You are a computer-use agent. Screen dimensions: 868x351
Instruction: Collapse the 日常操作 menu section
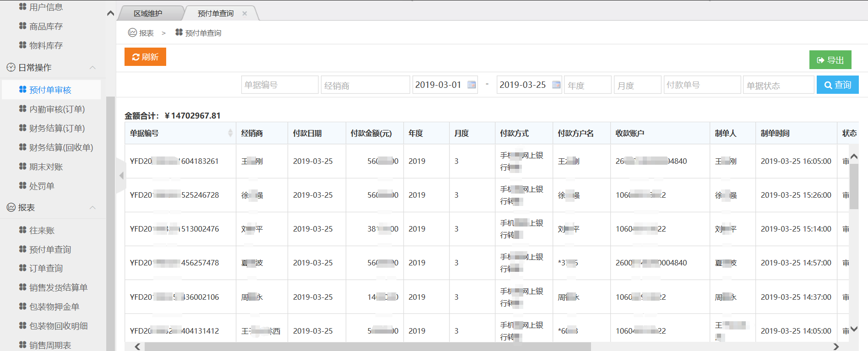coord(92,68)
